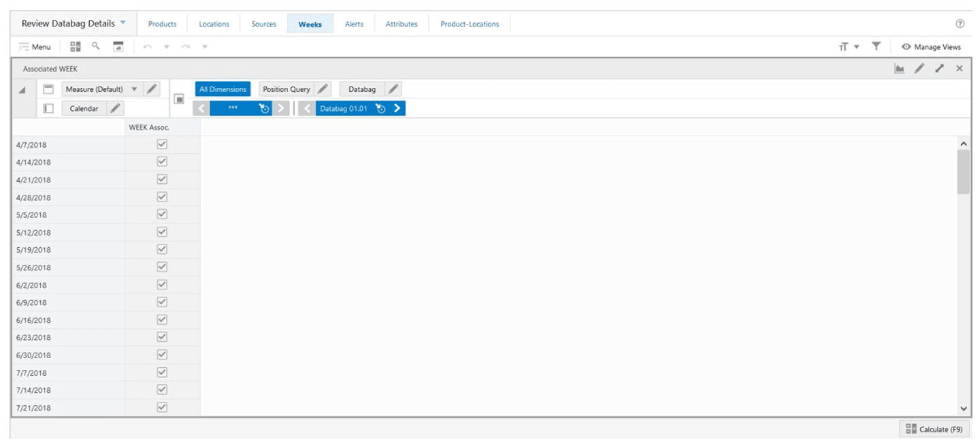The width and height of the screenshot is (980, 446).
Task: Go to previous Position Query page
Action: (201, 108)
